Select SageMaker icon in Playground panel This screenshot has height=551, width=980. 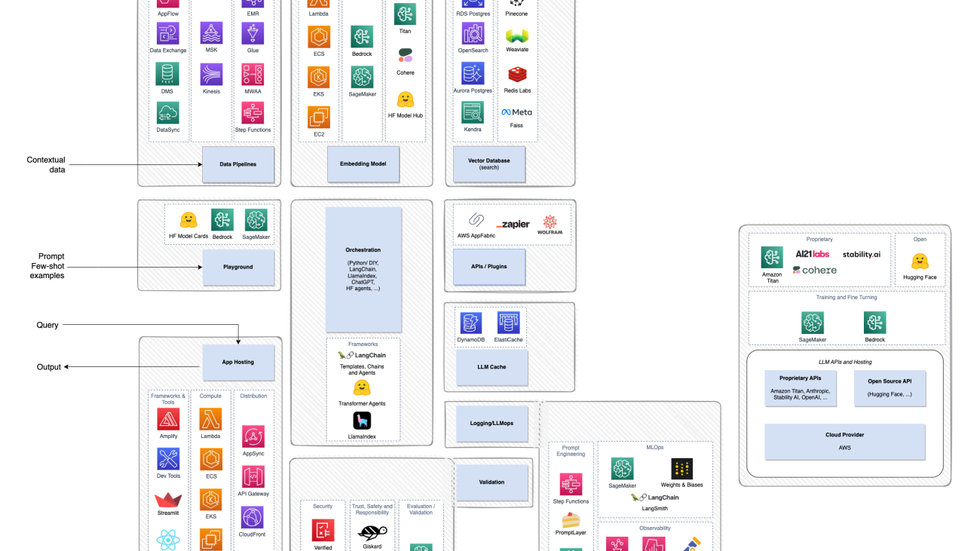256,220
